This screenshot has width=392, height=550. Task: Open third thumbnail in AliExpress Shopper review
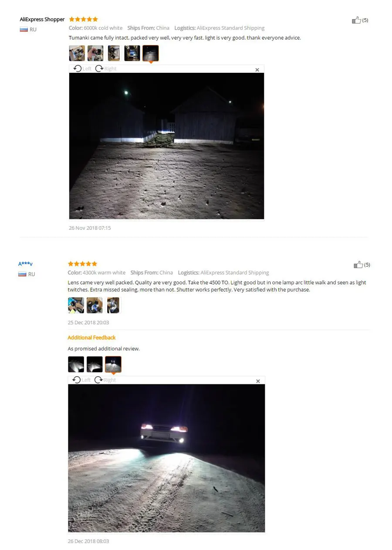[114, 53]
